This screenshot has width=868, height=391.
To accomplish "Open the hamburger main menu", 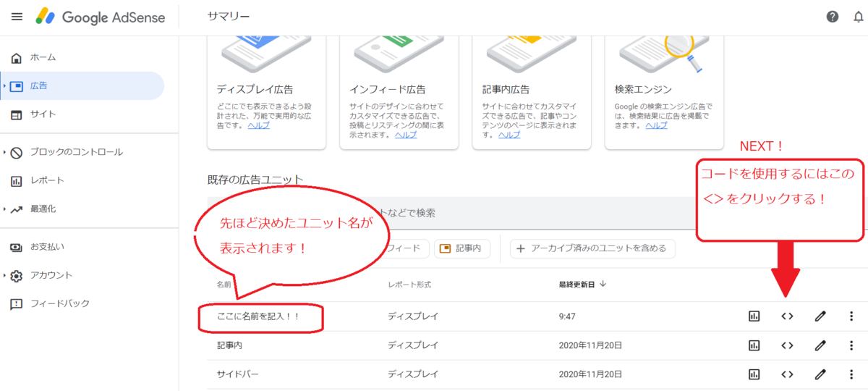I will (17, 17).
